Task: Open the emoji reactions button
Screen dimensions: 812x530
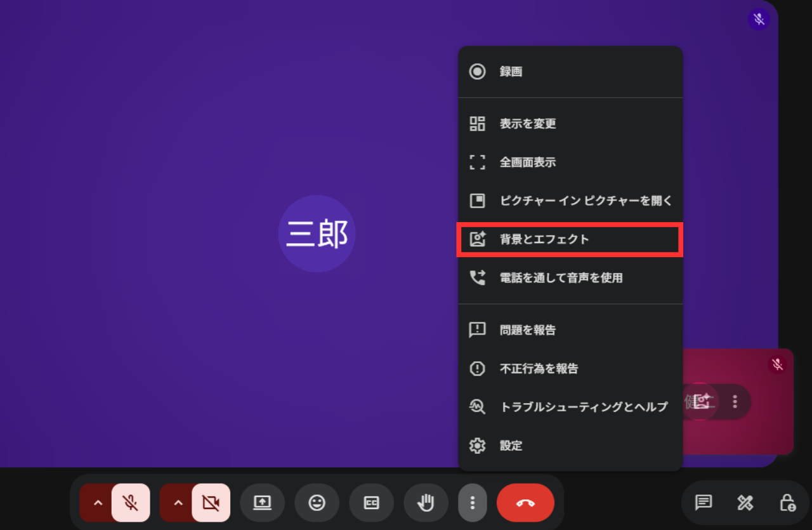Action: coord(317,503)
